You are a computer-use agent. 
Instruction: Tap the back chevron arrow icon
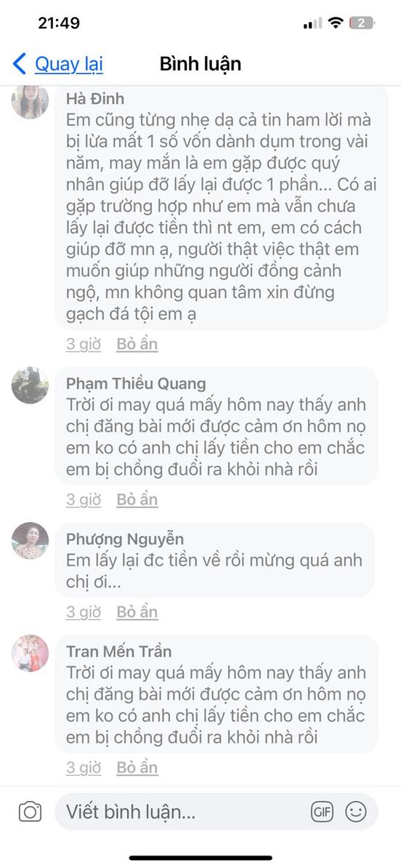click(x=20, y=64)
